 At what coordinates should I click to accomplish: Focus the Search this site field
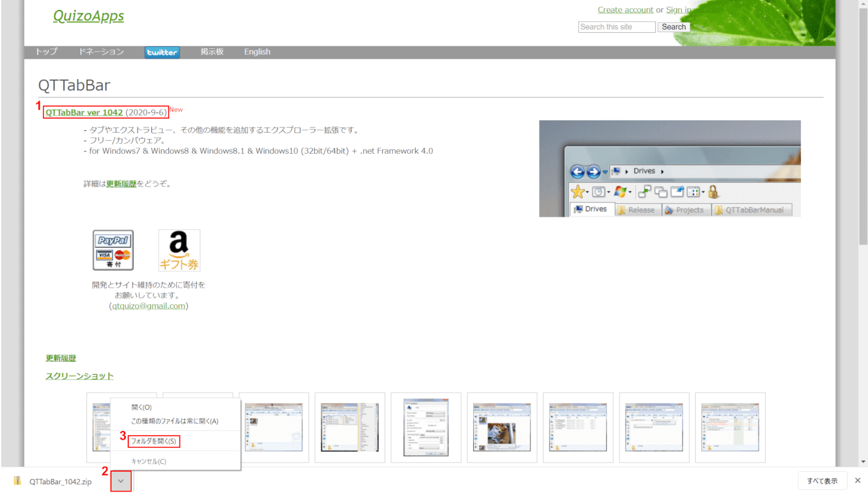(617, 27)
